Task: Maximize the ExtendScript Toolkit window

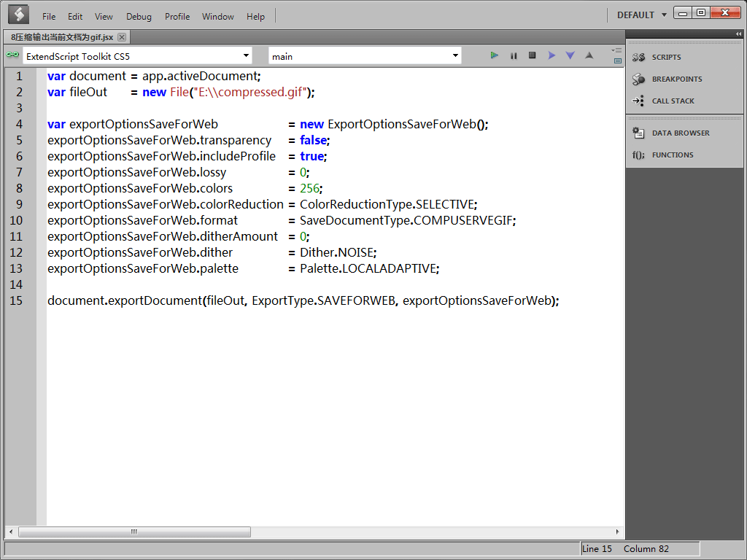Action: click(x=701, y=13)
